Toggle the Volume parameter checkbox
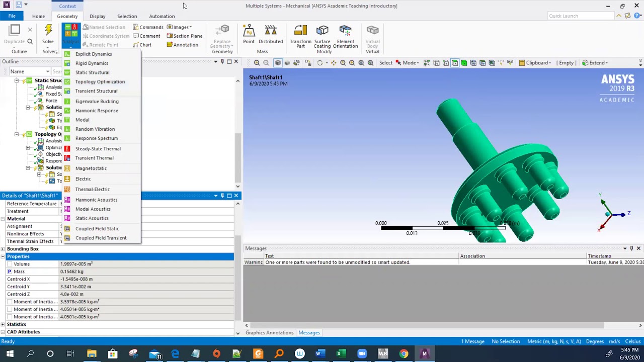Viewport: 644px width, 362px height. pos(9,264)
